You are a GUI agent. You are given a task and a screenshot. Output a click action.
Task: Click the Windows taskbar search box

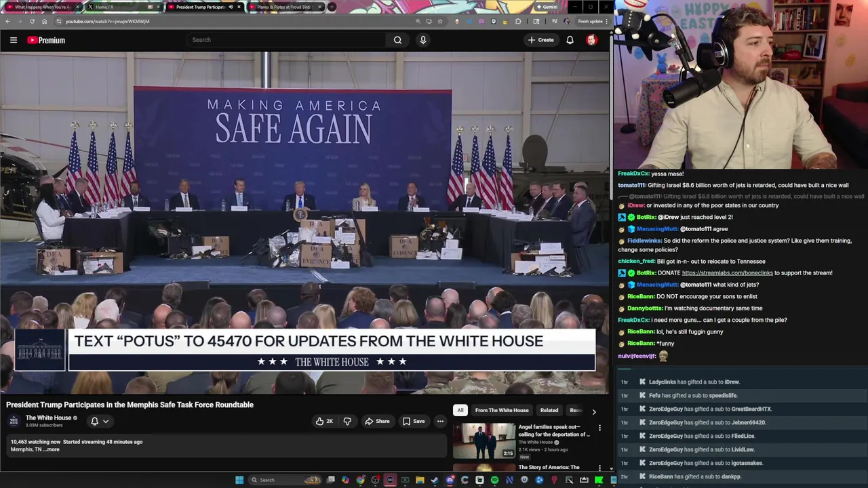pyautogui.click(x=283, y=480)
